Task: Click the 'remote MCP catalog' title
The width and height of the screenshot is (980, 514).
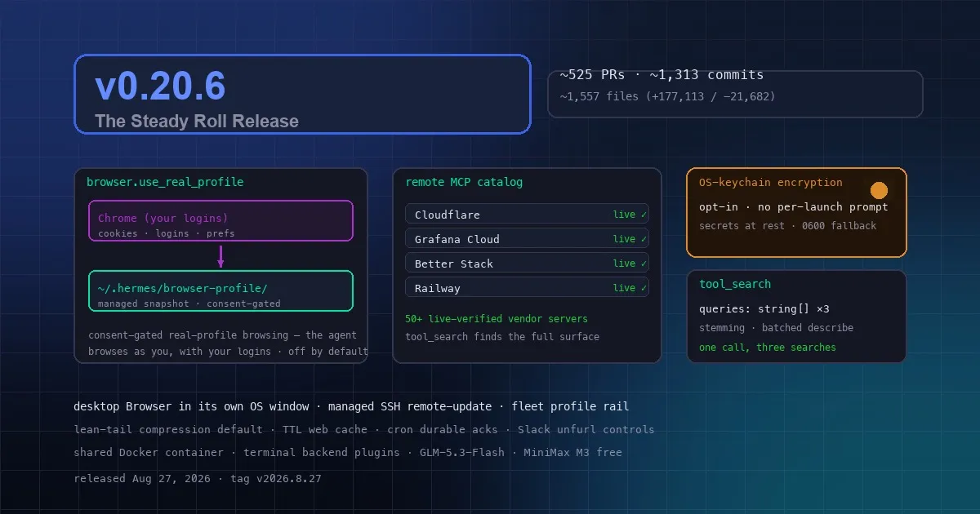Action: click(464, 182)
